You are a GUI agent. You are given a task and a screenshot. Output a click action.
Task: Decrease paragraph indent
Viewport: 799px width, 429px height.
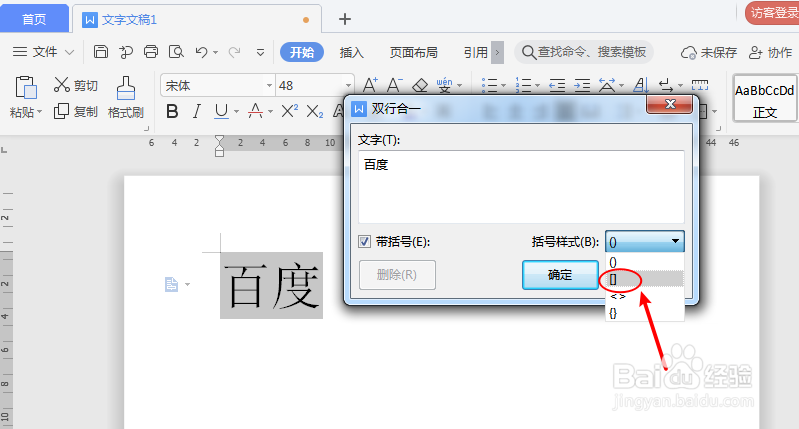pyautogui.click(x=557, y=85)
